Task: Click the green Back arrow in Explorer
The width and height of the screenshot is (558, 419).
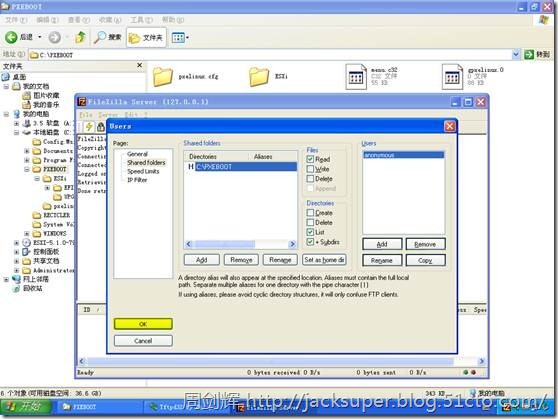Action: pyautogui.click(x=11, y=37)
